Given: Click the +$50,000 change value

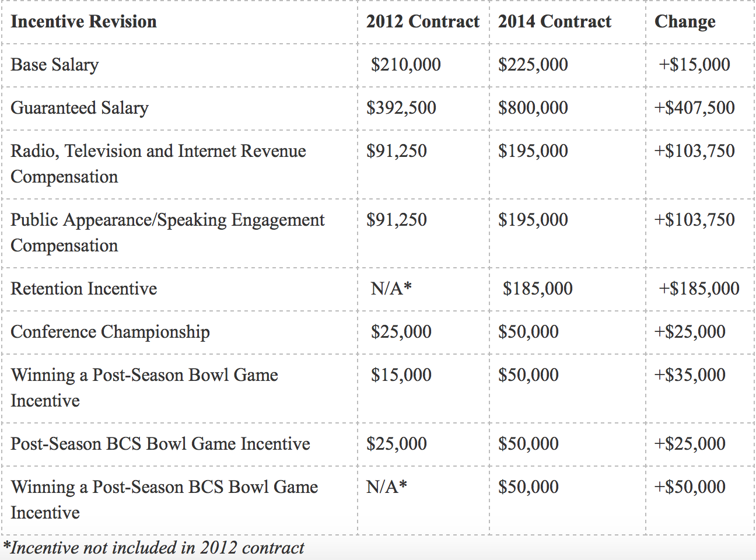Looking at the screenshot, I should tap(689, 487).
